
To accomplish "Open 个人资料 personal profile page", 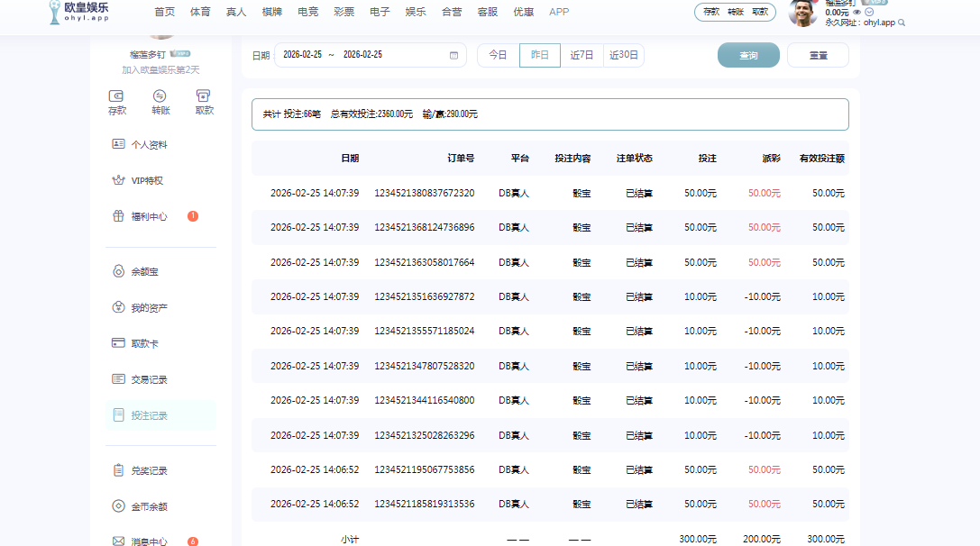I will pos(149,144).
